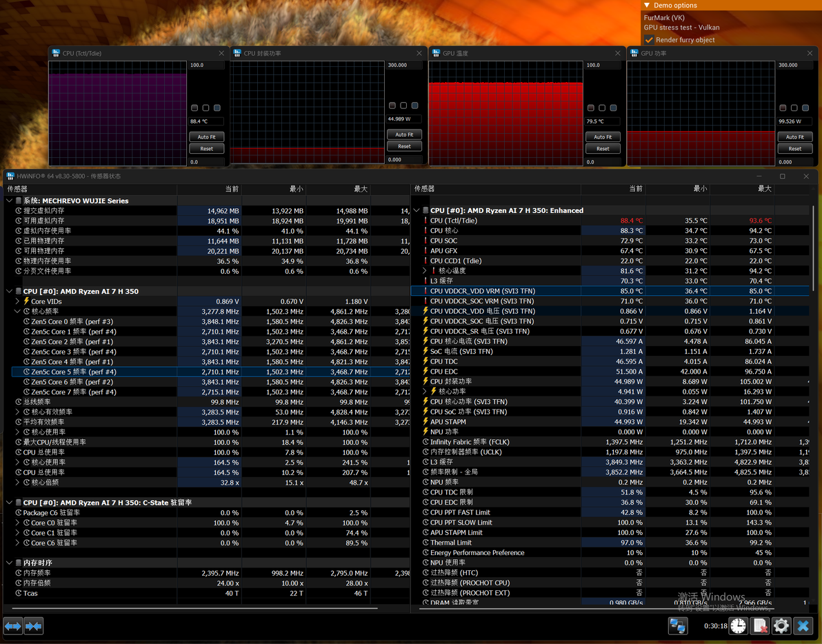Click the middle color swatch in CPU 封装功率 window

[403, 105]
